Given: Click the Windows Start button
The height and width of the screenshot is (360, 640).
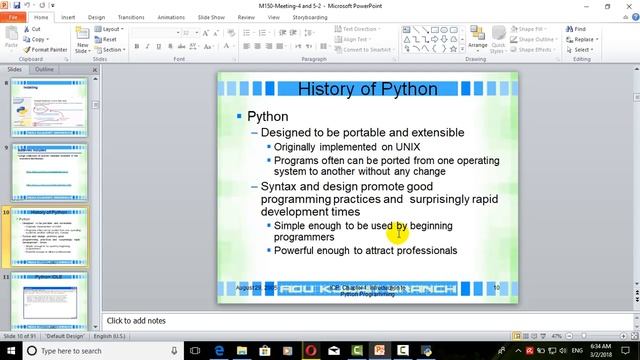Looking at the screenshot, I should [x=11, y=351].
